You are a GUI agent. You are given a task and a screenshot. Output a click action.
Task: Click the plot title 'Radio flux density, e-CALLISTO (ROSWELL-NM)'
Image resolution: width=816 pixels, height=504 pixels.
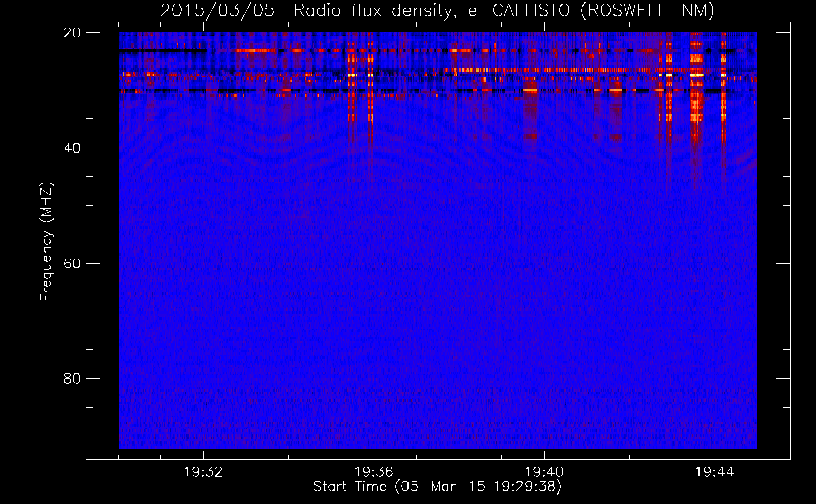pos(504,11)
